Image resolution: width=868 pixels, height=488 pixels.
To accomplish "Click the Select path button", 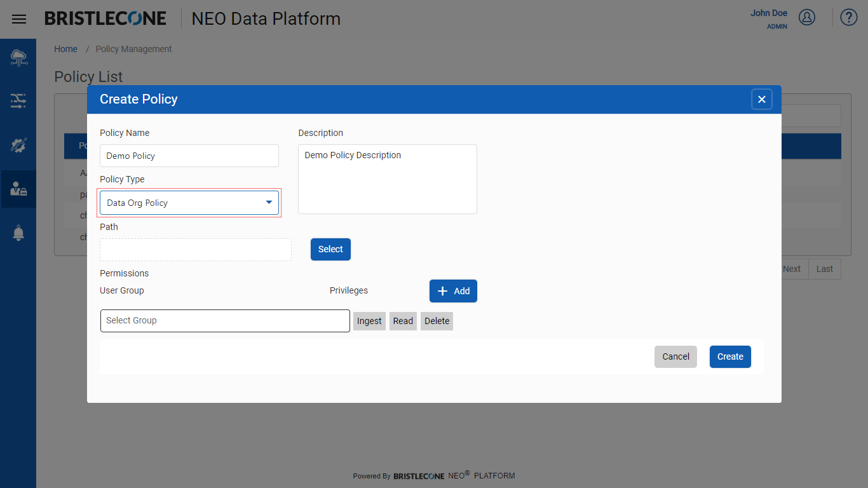I will (330, 249).
